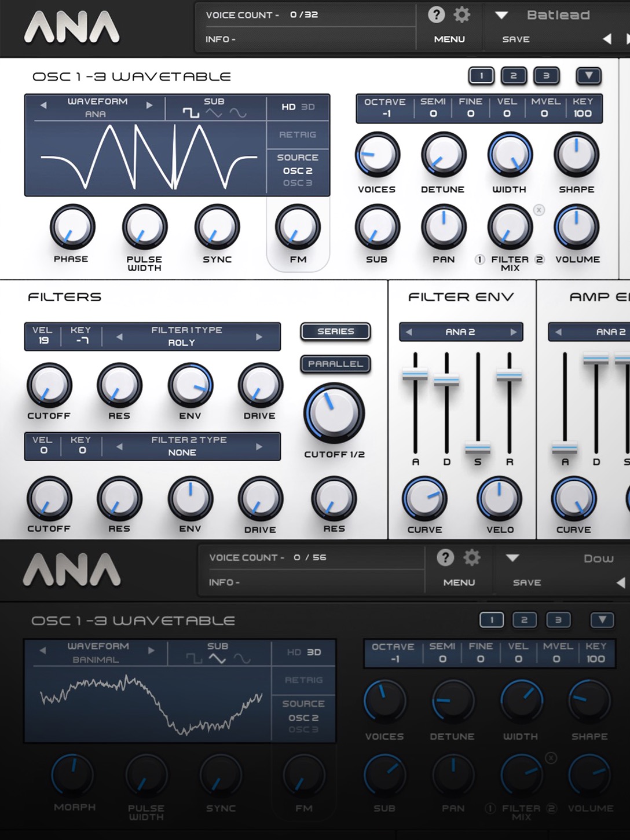
Task: Expand oscillator dropdown arrow in dark ANA
Action: (602, 620)
